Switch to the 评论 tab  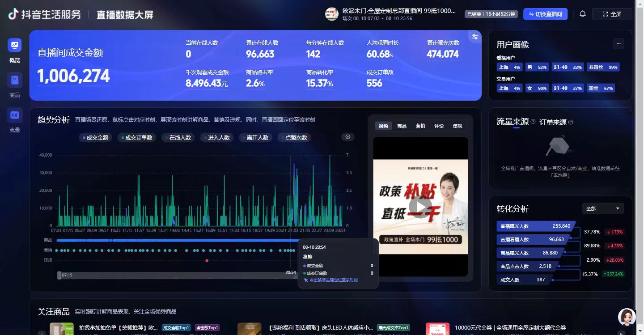(x=439, y=126)
